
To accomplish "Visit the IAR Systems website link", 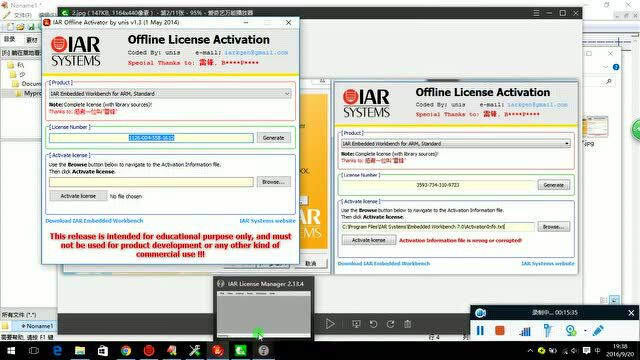I will pyautogui.click(x=267, y=220).
